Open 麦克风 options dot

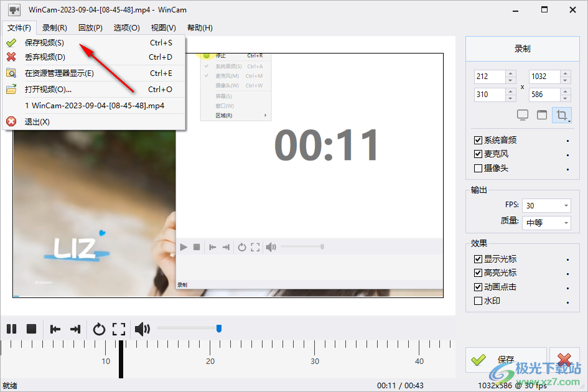pyautogui.click(x=567, y=155)
